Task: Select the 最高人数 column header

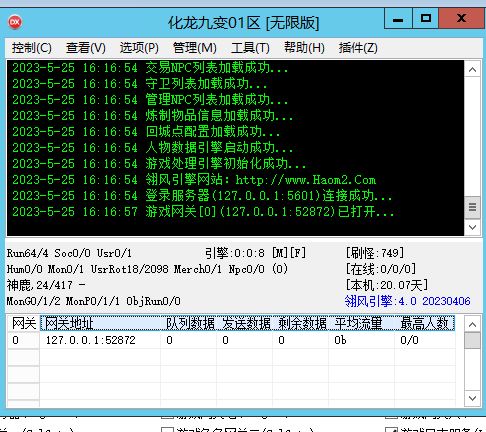Action: (425, 323)
